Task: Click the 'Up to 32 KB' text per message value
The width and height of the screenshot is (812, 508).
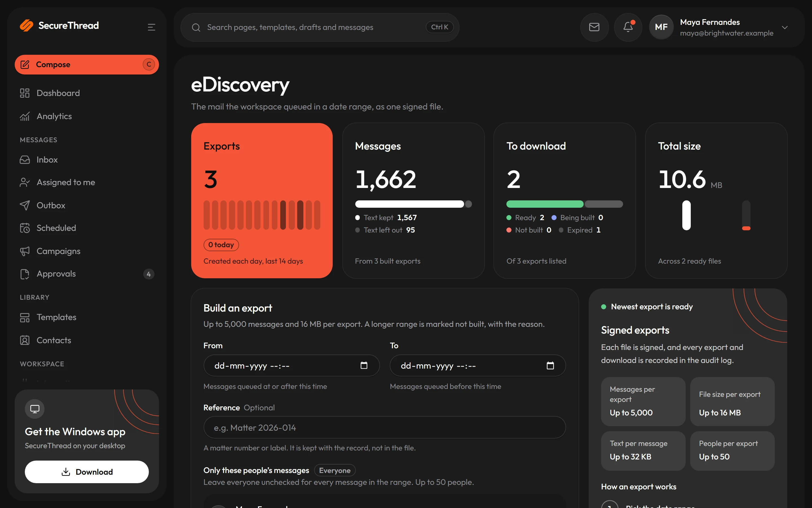Action: (x=630, y=457)
